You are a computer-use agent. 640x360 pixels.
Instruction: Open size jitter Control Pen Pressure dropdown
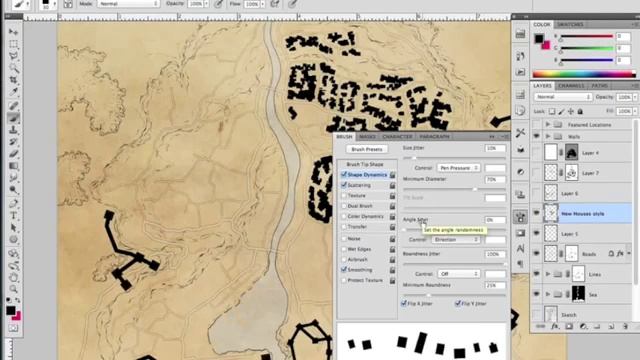[458, 168]
